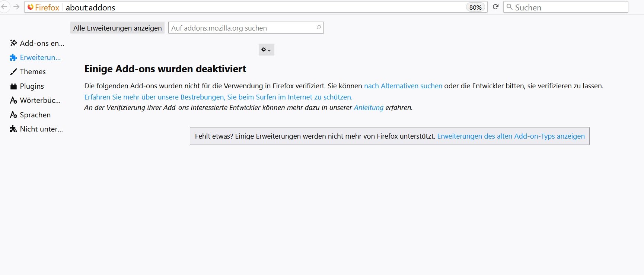The image size is (644, 275).
Task: Click the browser forward arrow
Action: pyautogui.click(x=16, y=7)
